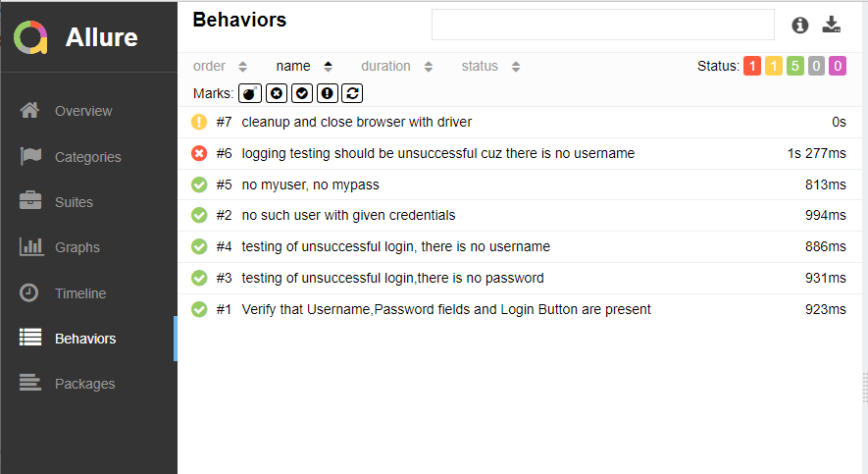Toggle the retries mark filter
Screen dimensions: 868x474
tap(353, 93)
